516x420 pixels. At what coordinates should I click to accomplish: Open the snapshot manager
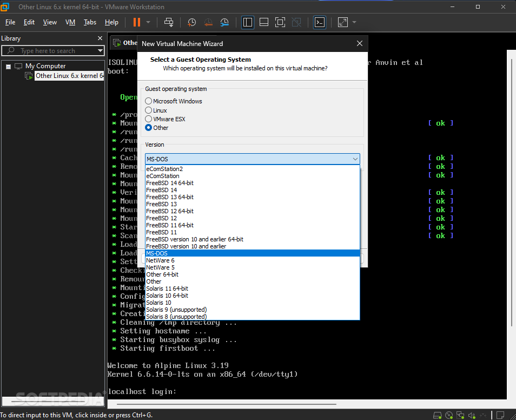coord(224,22)
